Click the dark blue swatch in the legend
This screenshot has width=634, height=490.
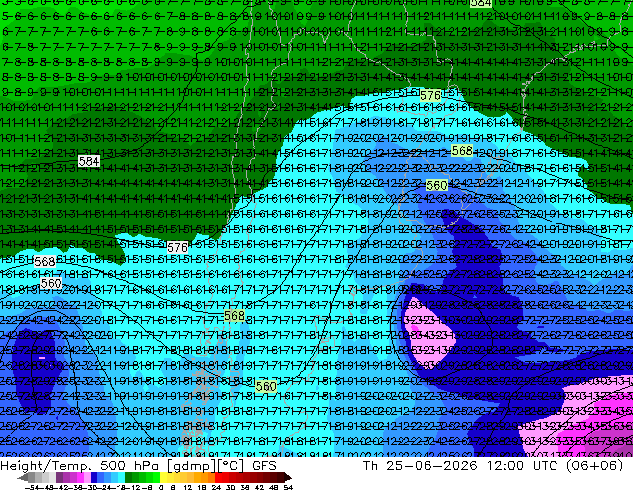tap(94, 477)
